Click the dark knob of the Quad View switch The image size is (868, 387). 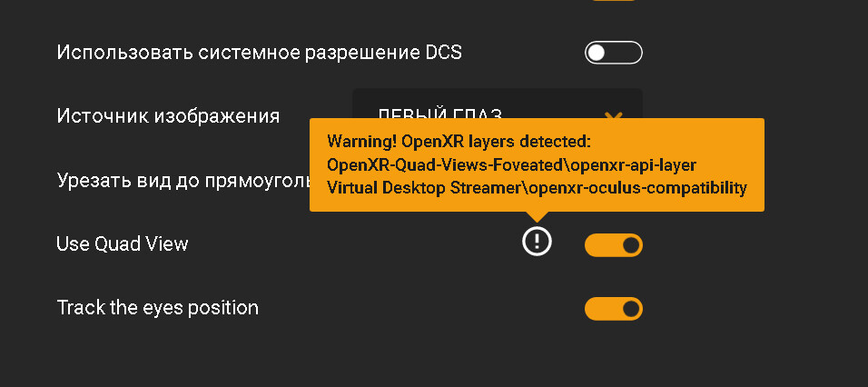pyautogui.click(x=631, y=245)
